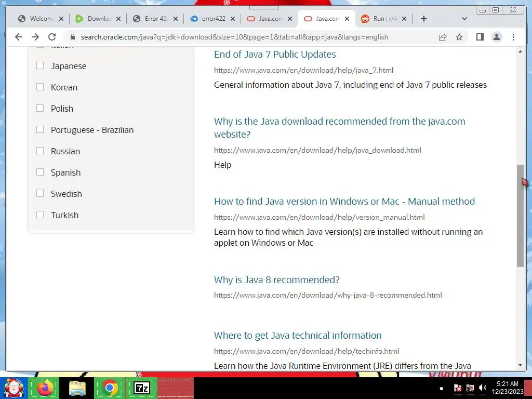Click the vertical scrollbar thumb

[x=520, y=216]
